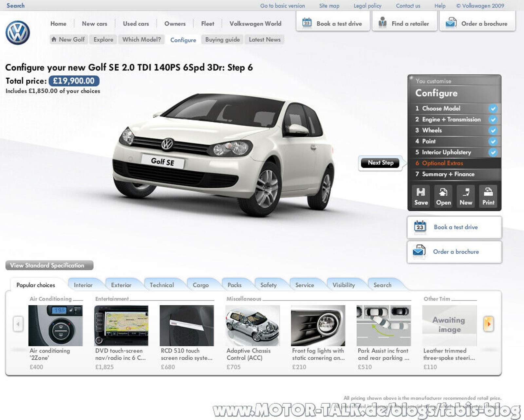Open the Help link
This screenshot has height=420, width=524.
pos(440,6)
